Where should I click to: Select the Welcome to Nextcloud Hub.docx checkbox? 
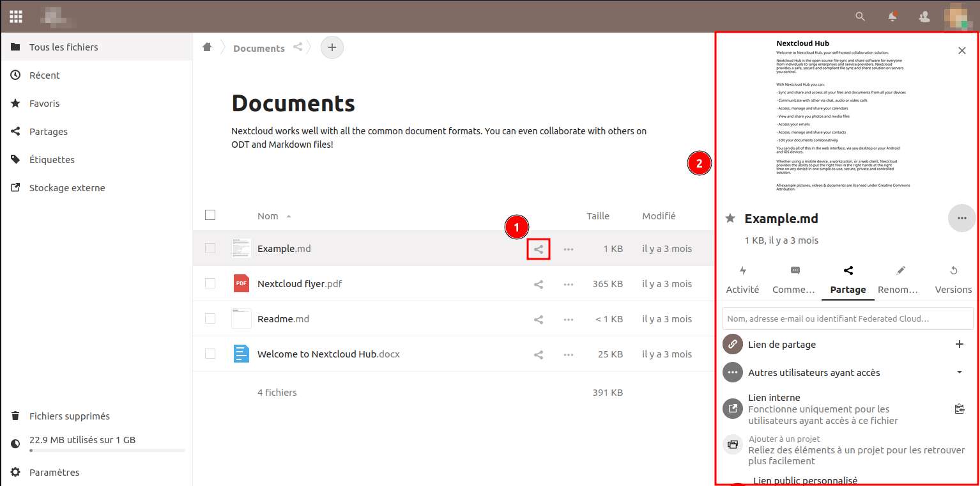pyautogui.click(x=210, y=354)
